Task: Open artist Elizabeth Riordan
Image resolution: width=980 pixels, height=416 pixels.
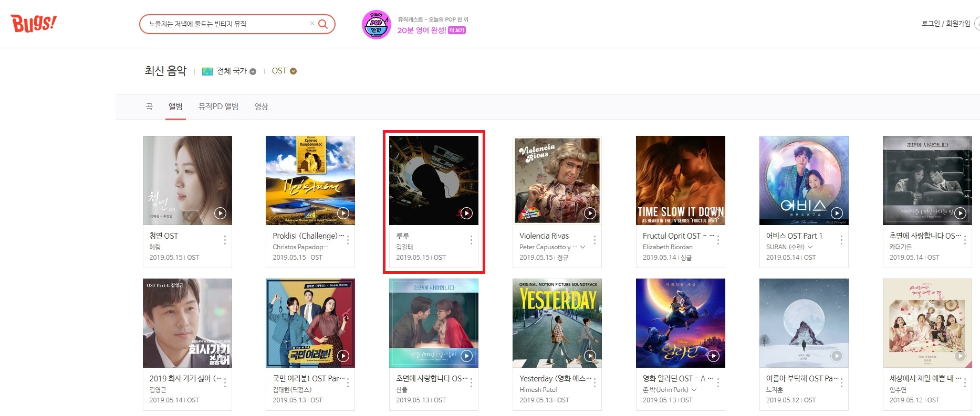Action: (x=668, y=247)
